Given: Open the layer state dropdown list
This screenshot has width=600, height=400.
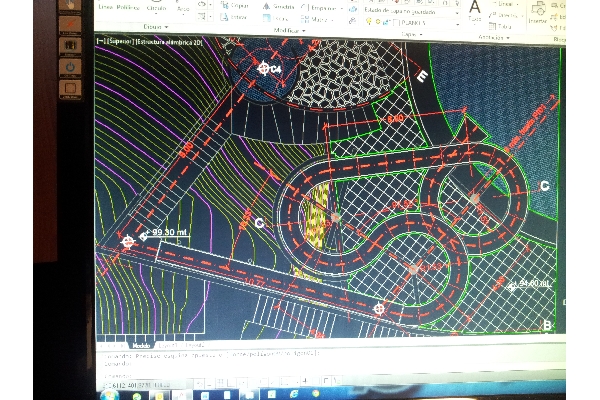Looking at the screenshot, I should pos(398,9).
